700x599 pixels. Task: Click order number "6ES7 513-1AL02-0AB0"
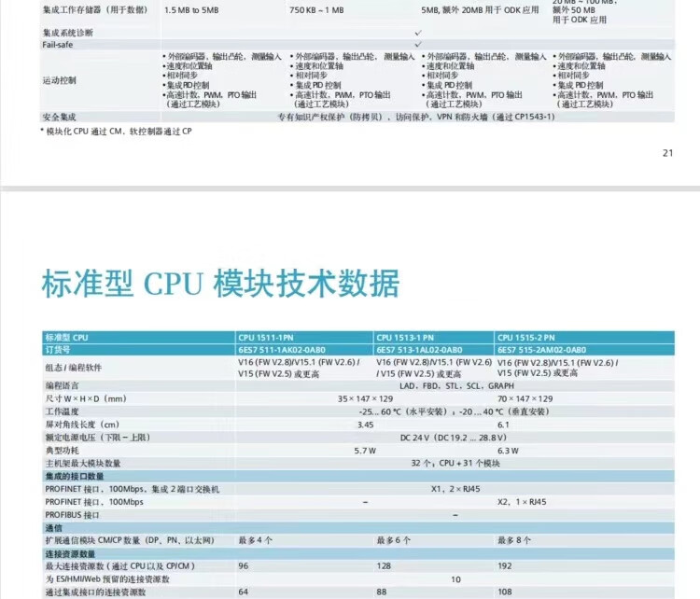(x=419, y=350)
